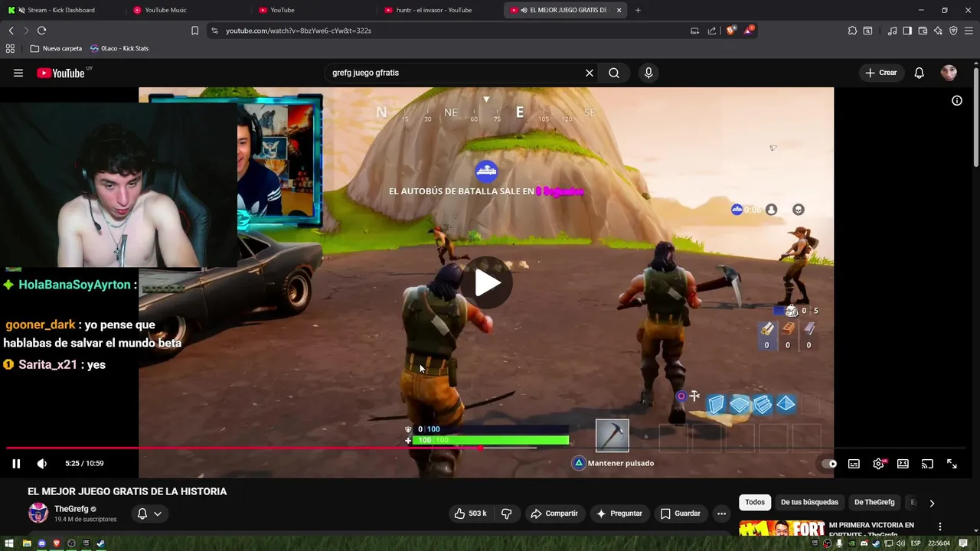The width and height of the screenshot is (980, 551).
Task: Open the Brave Rewards triangle icon
Action: pos(749,31)
